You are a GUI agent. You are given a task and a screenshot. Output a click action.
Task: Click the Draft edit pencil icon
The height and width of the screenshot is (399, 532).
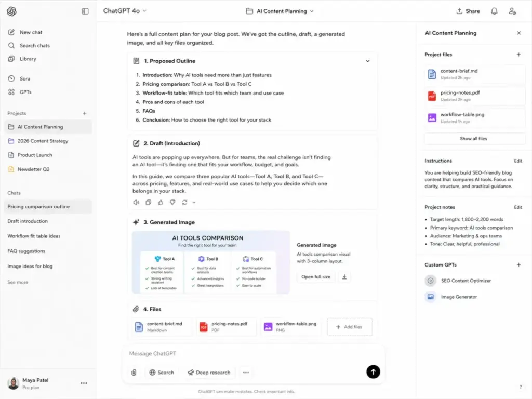(136, 143)
